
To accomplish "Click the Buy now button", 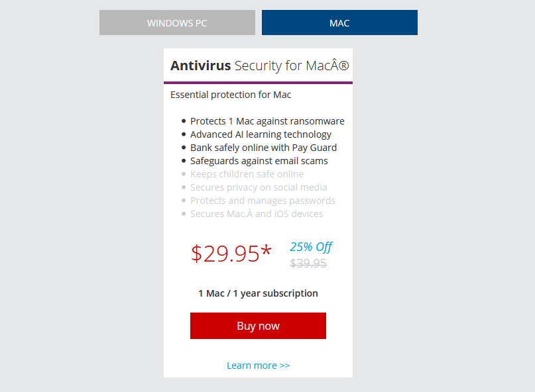I will [258, 325].
